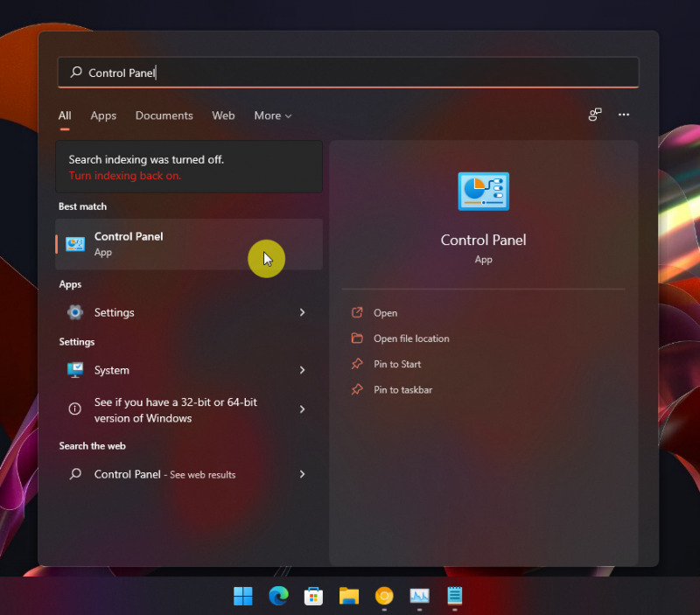Open Microsoft Store from the taskbar
This screenshot has width=700, height=615.
313,597
